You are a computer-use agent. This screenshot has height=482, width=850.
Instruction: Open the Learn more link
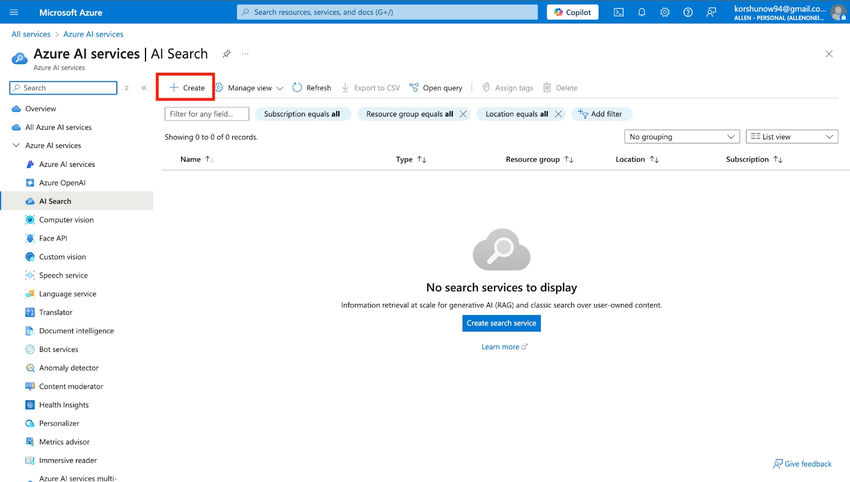pyautogui.click(x=504, y=347)
